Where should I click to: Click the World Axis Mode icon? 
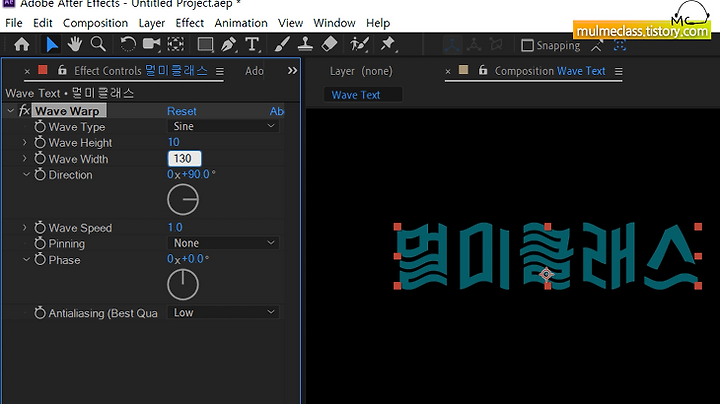point(473,45)
